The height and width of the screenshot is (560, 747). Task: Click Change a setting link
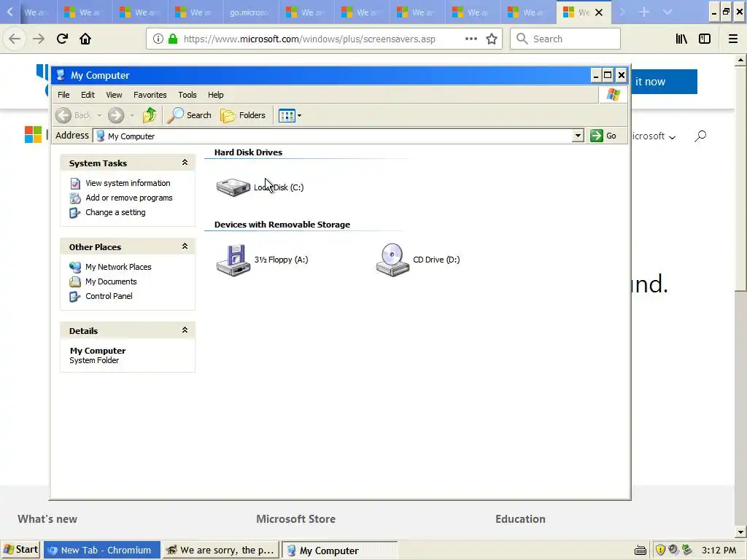pyautogui.click(x=115, y=212)
